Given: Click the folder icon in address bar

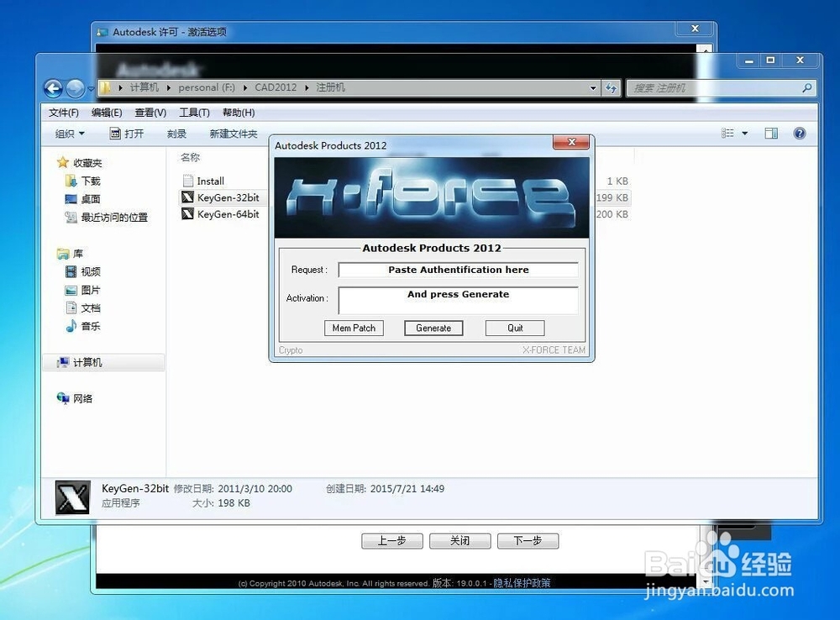Looking at the screenshot, I should 106,87.
